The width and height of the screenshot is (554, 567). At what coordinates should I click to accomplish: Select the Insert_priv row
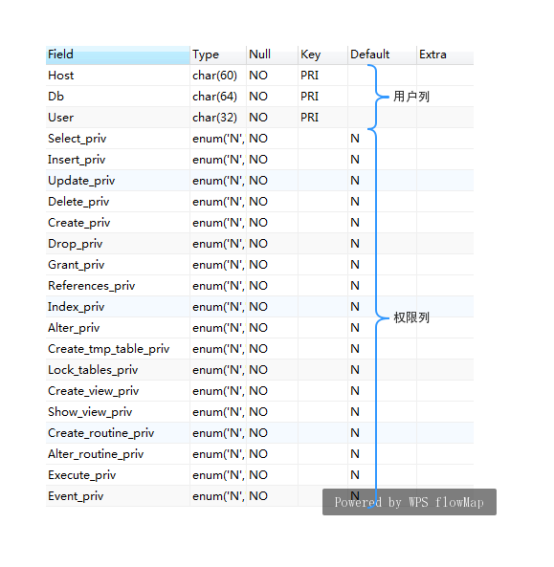pyautogui.click(x=260, y=159)
